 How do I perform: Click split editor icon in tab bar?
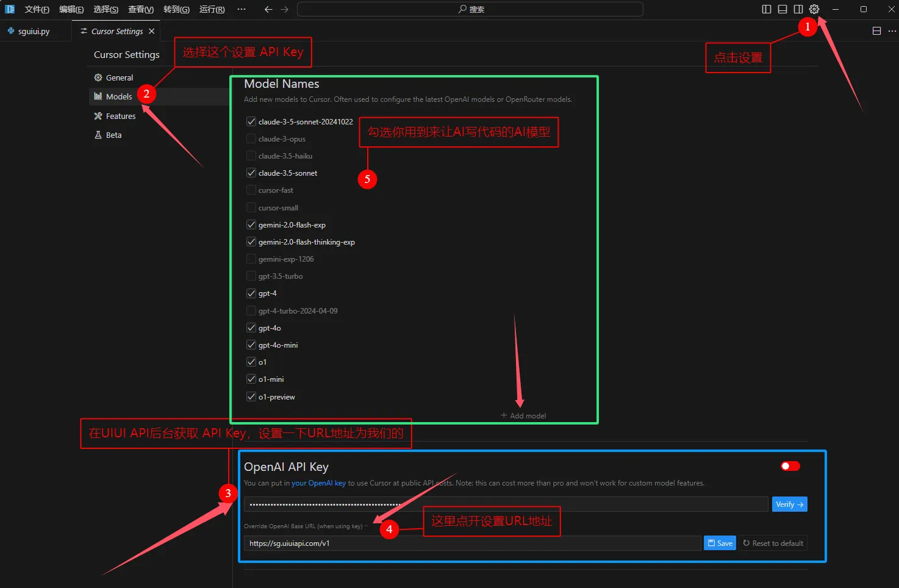coord(876,31)
